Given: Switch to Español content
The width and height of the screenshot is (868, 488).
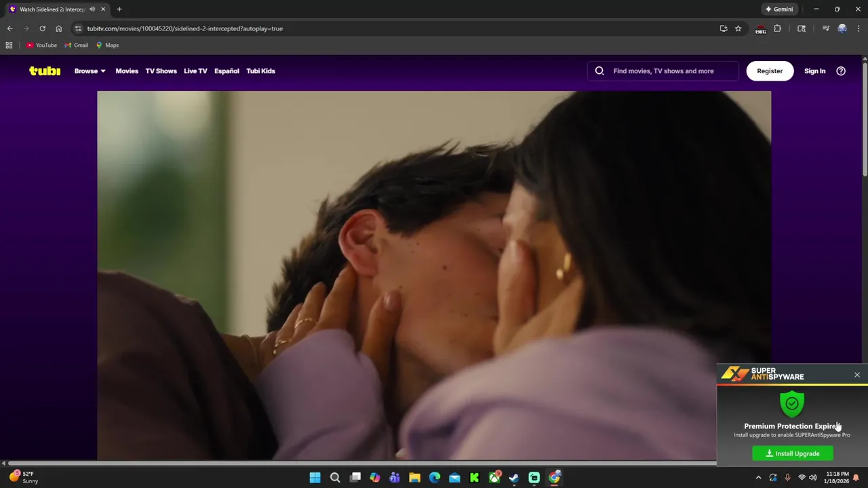Looking at the screenshot, I should tap(226, 71).
